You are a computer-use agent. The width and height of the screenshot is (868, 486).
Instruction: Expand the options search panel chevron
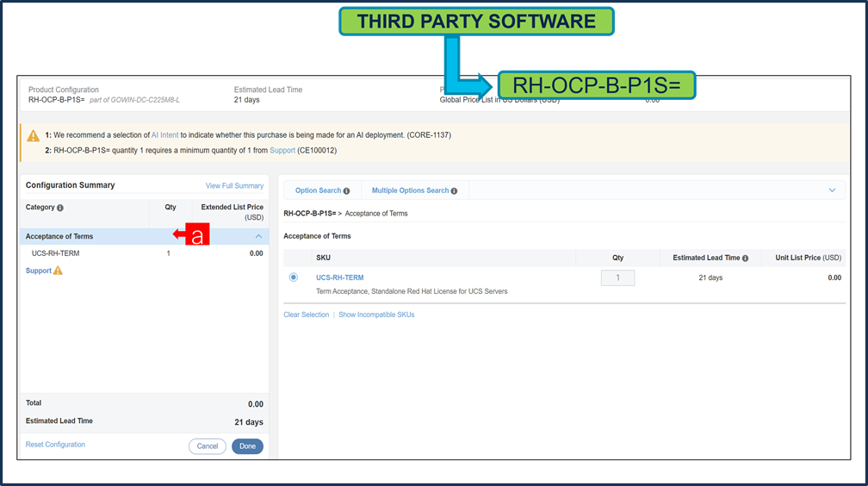[832, 190]
